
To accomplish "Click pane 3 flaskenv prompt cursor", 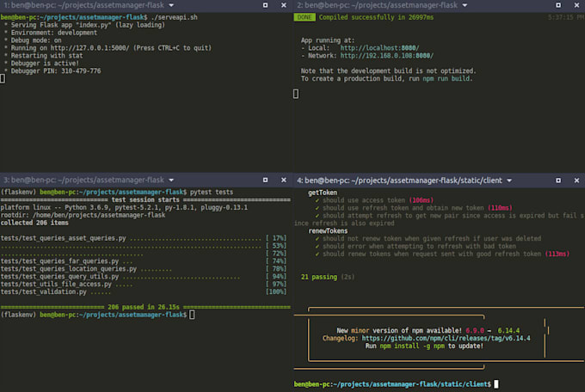I will tap(192, 315).
